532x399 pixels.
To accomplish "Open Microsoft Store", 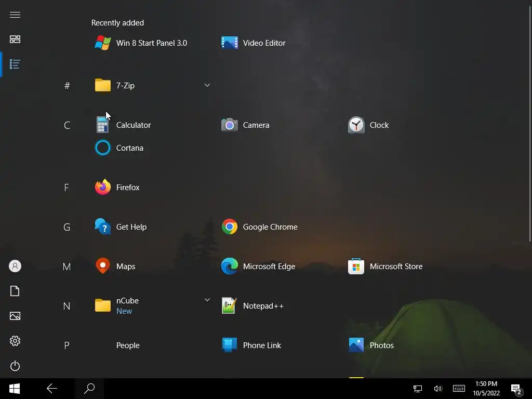I will tap(385, 267).
